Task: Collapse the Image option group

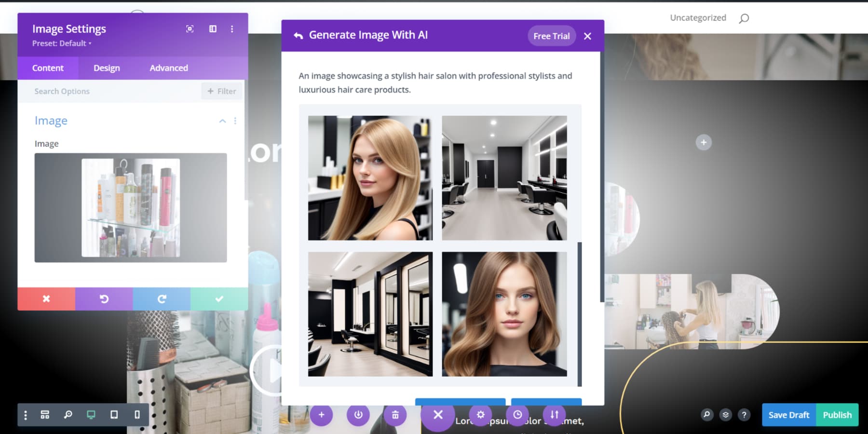Action: click(222, 121)
